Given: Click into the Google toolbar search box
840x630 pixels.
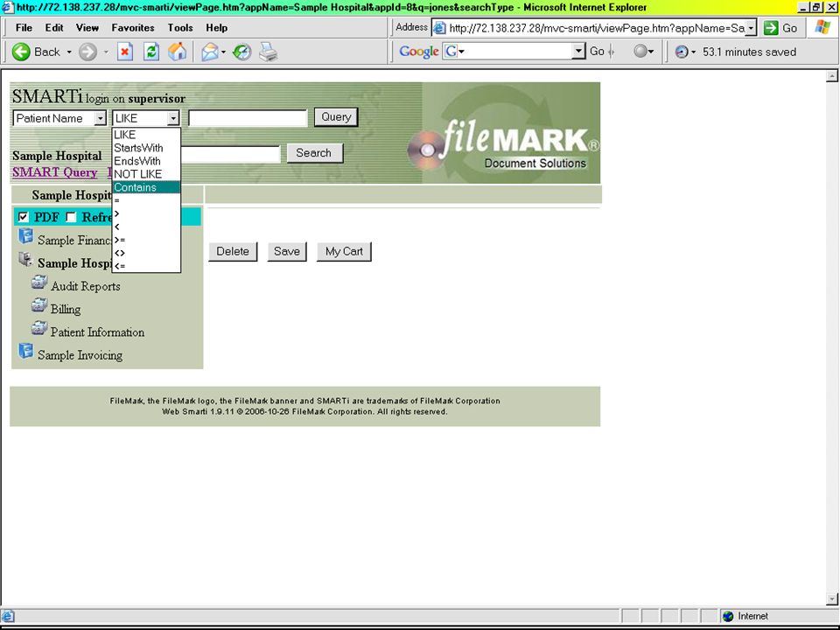Looking at the screenshot, I should [514, 52].
